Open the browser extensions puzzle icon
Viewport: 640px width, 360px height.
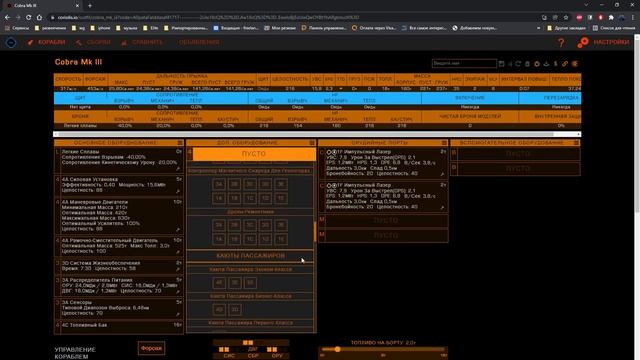(x=611, y=18)
